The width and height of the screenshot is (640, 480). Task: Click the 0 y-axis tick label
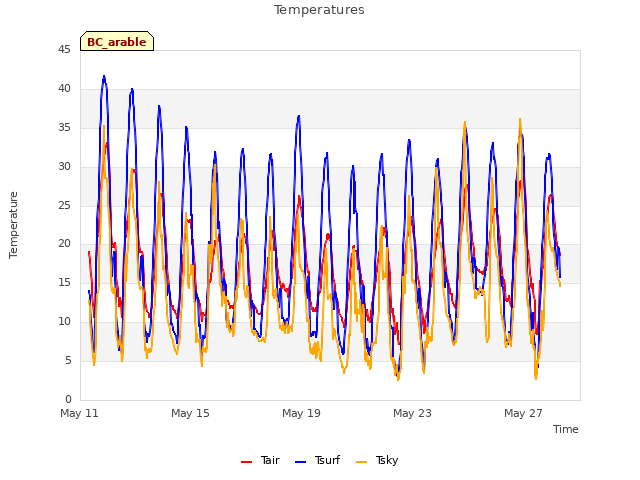68,400
